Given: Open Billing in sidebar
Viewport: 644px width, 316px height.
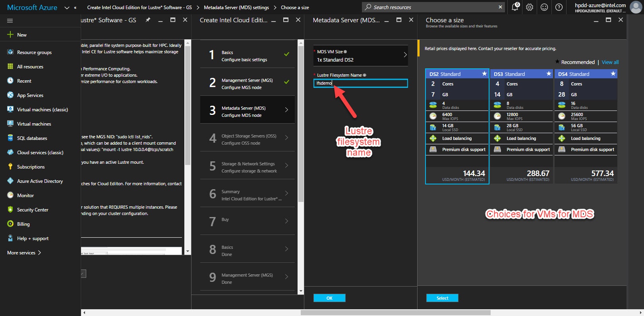Looking at the screenshot, I should [23, 224].
